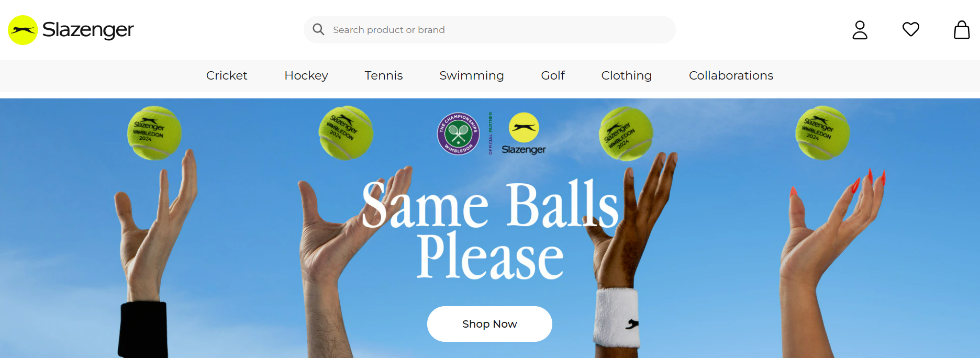Open the Cricket category
Viewport: 980px width, 358px height.
pyautogui.click(x=227, y=75)
